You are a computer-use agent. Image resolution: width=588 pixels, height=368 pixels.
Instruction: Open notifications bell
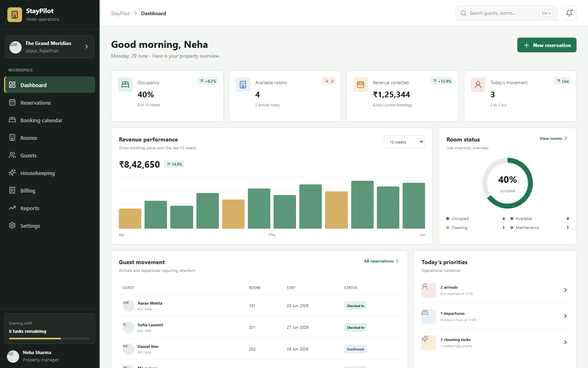569,13
